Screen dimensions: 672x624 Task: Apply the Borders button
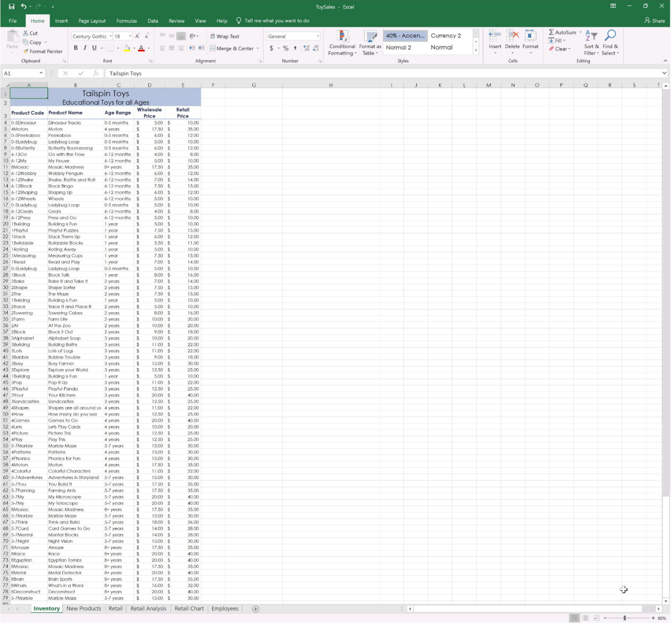(x=110, y=48)
